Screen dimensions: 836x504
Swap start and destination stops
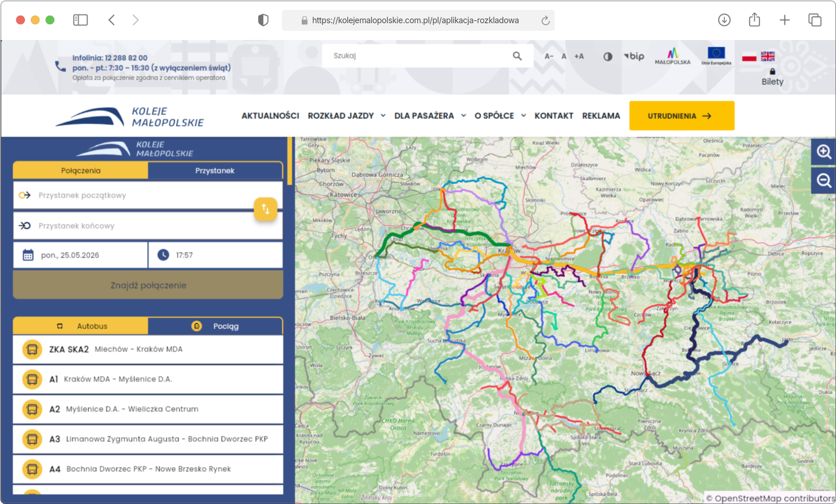coord(265,209)
